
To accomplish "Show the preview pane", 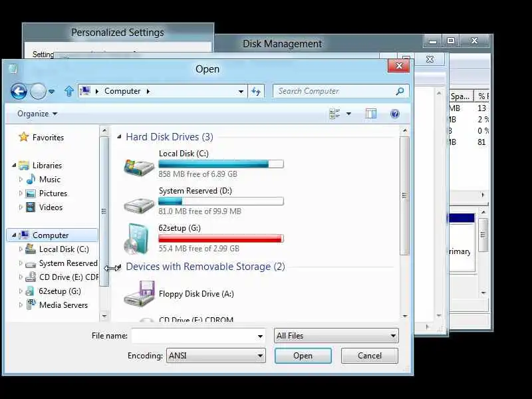I will click(x=371, y=114).
